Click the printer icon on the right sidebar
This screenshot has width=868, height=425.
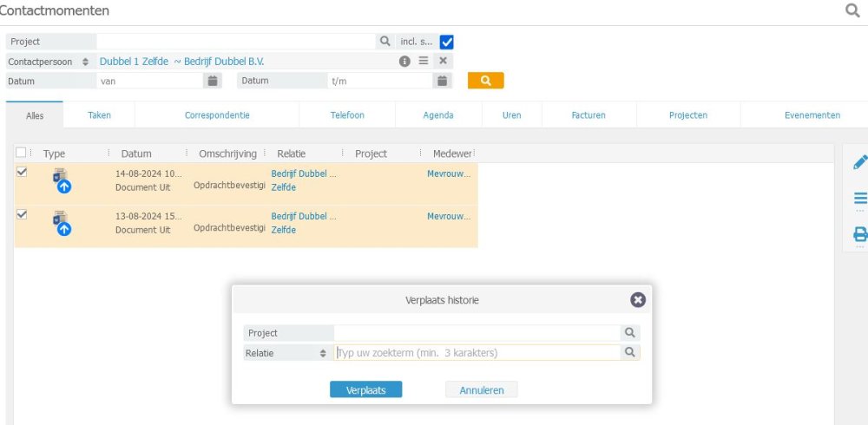[x=860, y=234]
